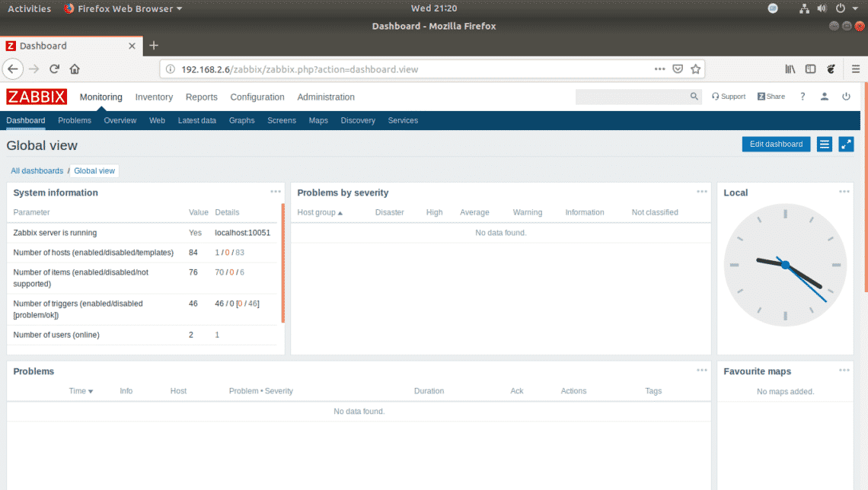Click the sign out power icon
The width and height of the screenshot is (868, 490).
pyautogui.click(x=846, y=97)
